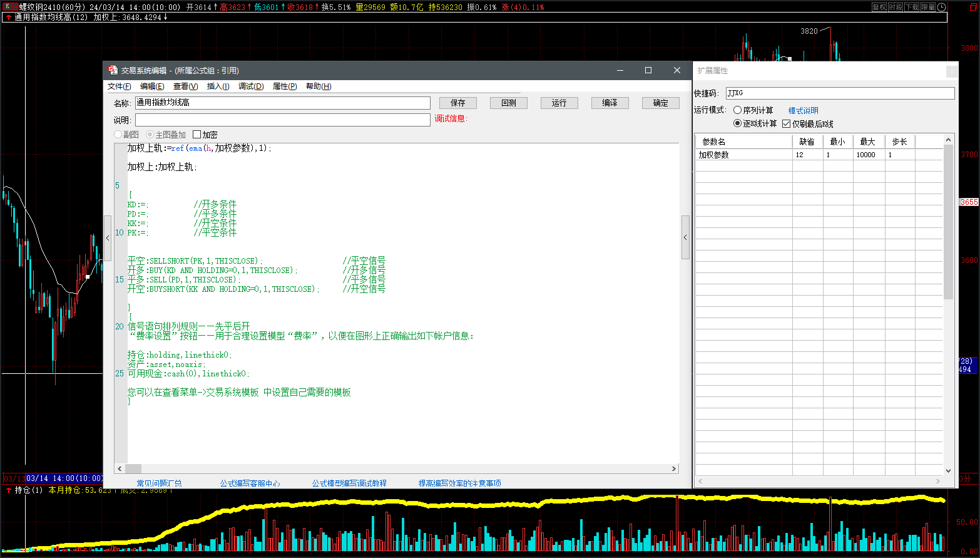Click the 持仓:holding,linethick0 code line
This screenshot has width=980, height=558.
(180, 354)
